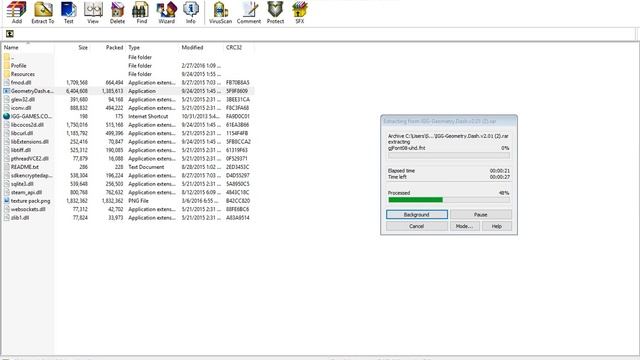Click Help in extraction dialog
Image resolution: width=640 pixels, height=360 pixels.
(x=497, y=226)
